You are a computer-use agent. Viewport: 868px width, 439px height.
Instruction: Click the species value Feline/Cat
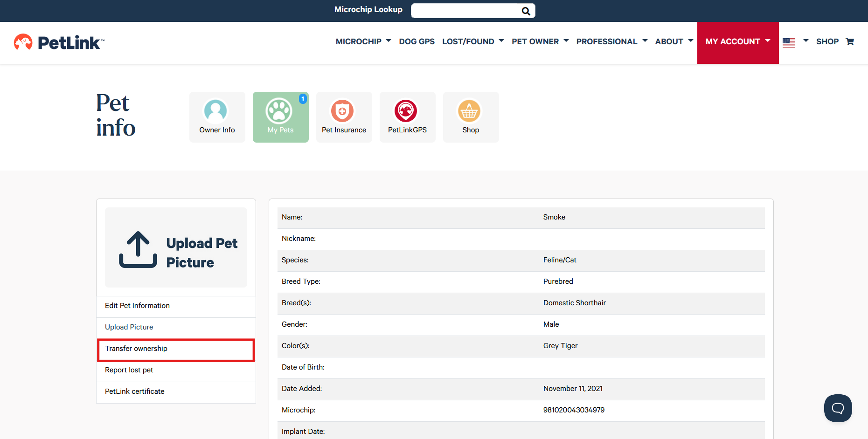point(560,260)
